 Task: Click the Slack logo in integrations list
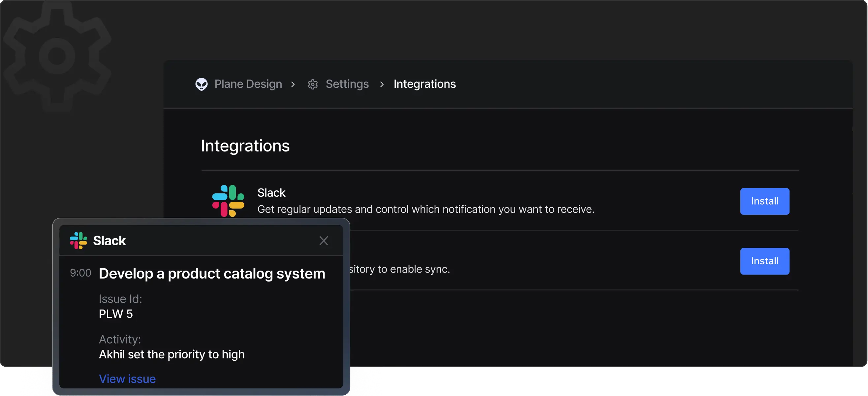[x=228, y=200]
